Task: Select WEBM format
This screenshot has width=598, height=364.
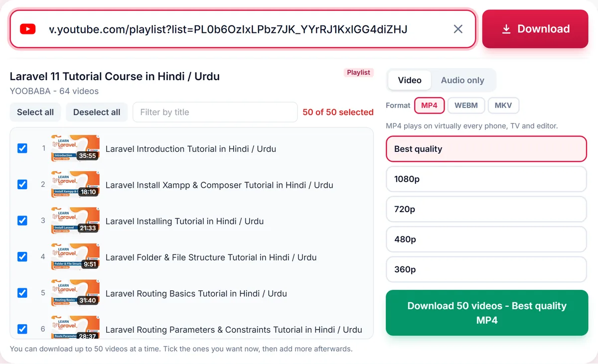Action: [466, 106]
